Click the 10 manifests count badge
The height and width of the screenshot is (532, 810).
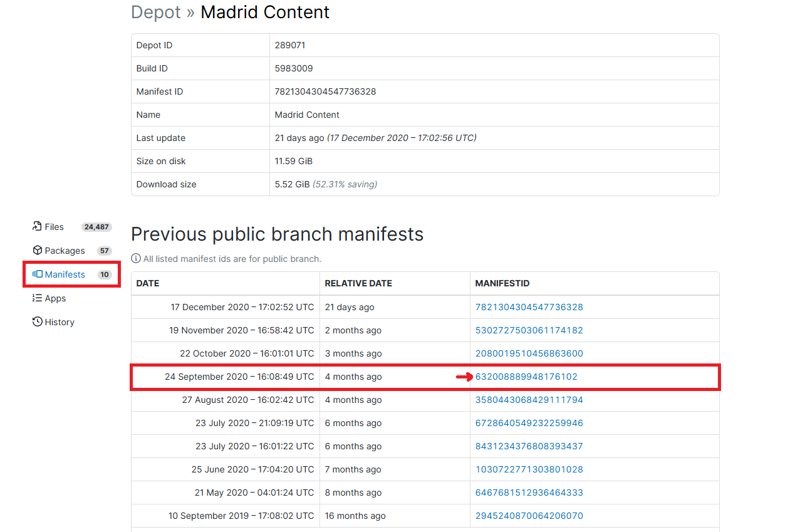pos(105,274)
